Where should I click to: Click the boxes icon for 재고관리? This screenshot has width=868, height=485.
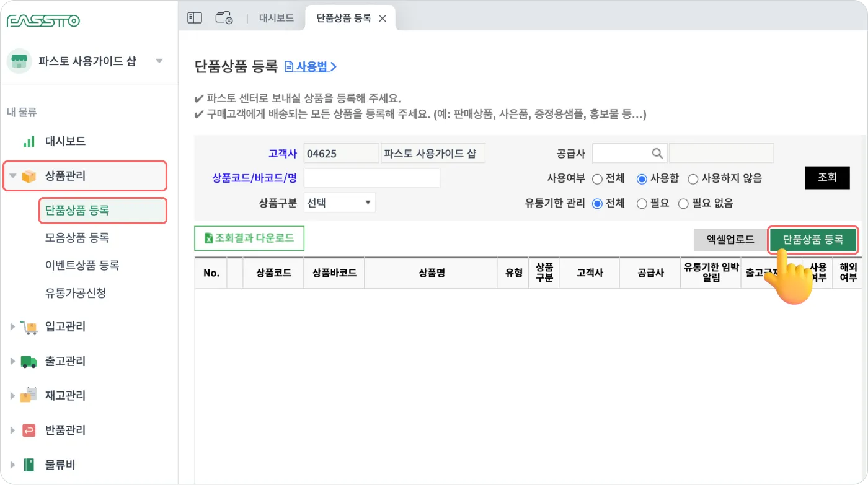tap(29, 395)
